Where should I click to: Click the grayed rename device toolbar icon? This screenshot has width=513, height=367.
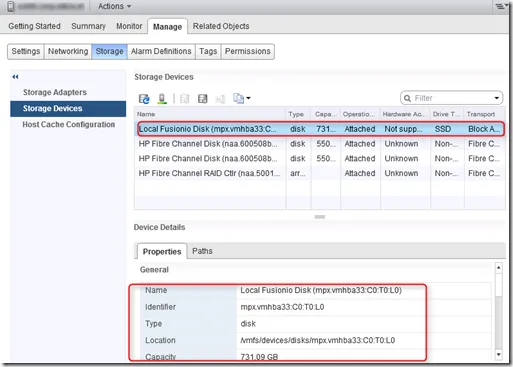[220, 99]
